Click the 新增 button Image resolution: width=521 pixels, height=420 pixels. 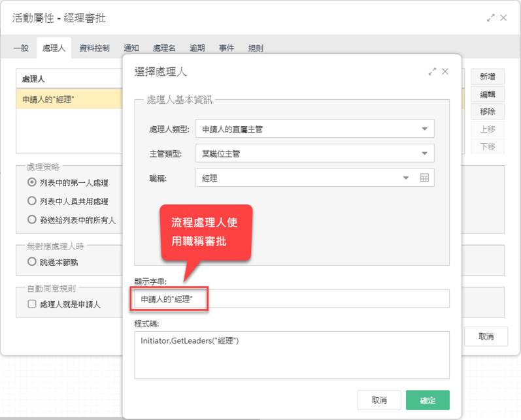(488, 76)
